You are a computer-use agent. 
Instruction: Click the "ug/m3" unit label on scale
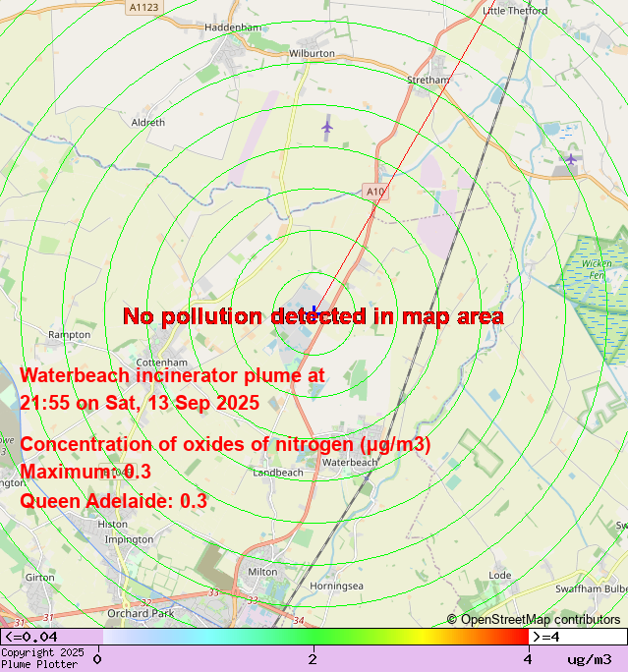(x=590, y=659)
